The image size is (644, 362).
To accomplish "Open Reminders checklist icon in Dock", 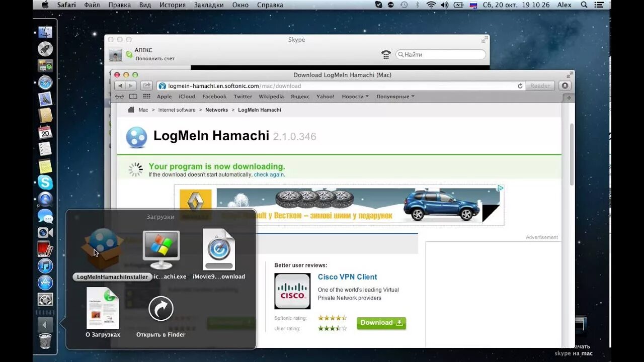I will click(x=45, y=149).
